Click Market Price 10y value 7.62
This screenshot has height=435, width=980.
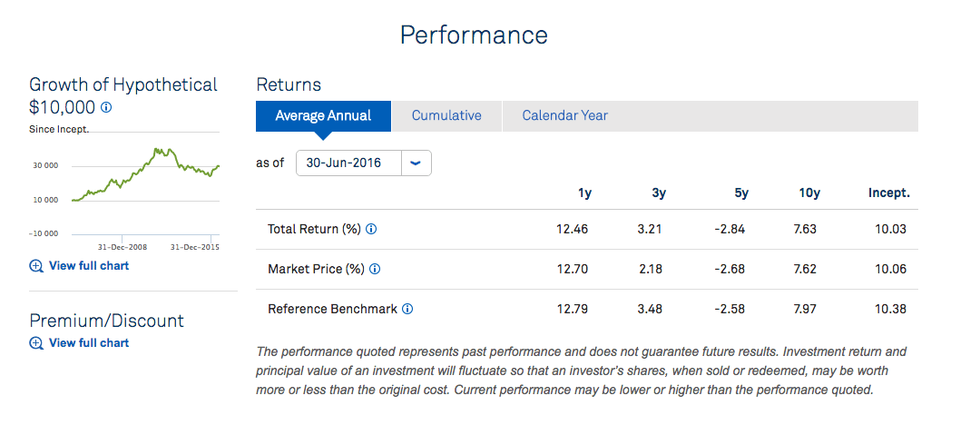coord(804,269)
